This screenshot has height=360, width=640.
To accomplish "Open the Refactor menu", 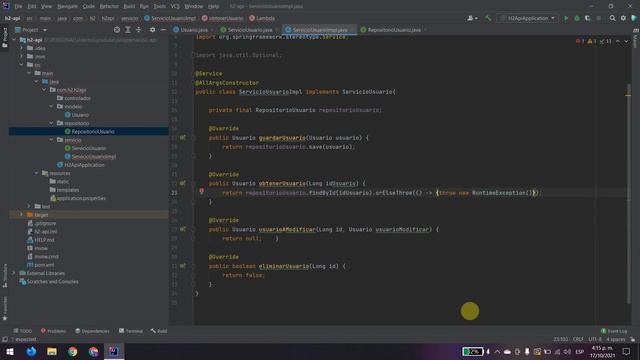I will [x=109, y=7].
